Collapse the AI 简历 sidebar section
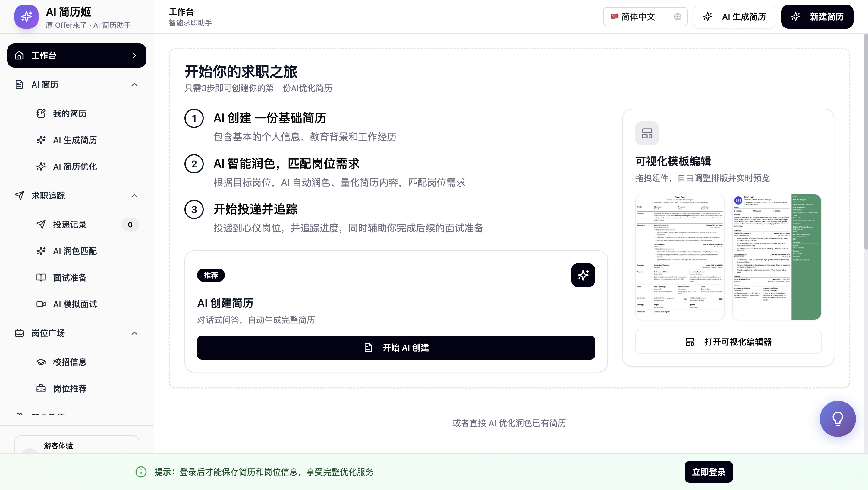Viewport: 868px width, 490px height. coord(134,85)
